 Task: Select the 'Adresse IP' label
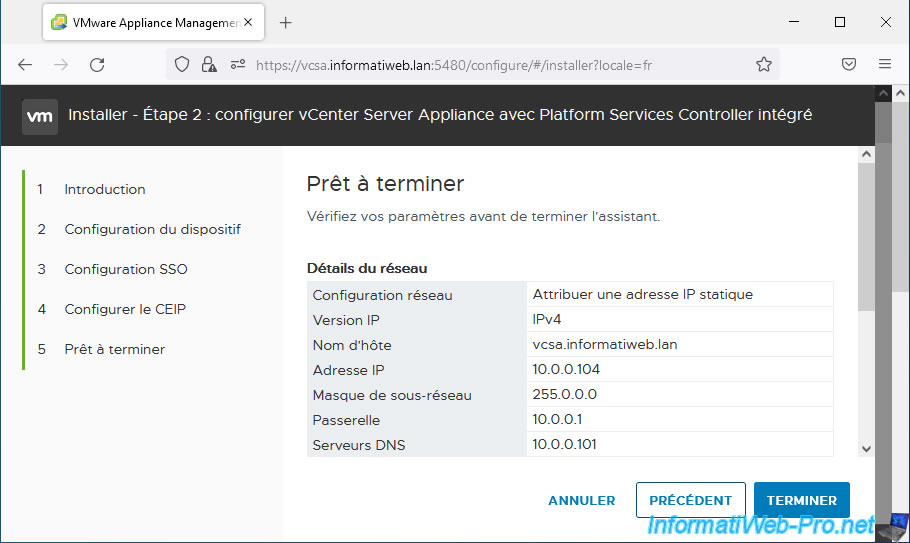point(348,370)
